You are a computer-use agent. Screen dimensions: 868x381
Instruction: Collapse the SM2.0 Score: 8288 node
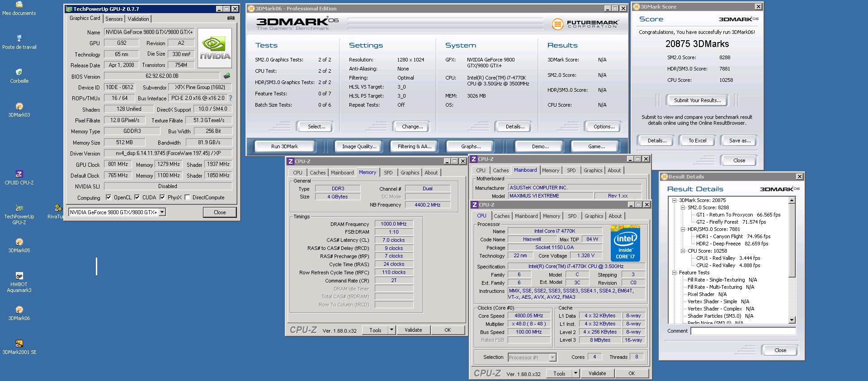(x=683, y=207)
